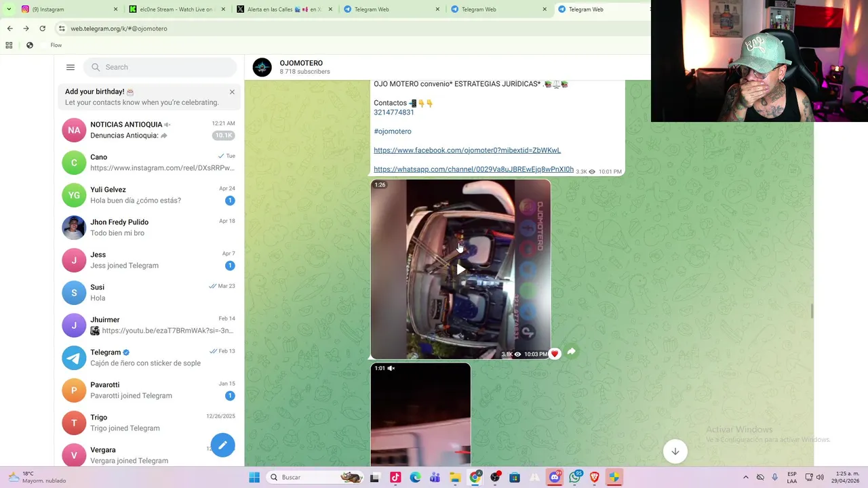Viewport: 868px width, 488px height.
Task: Forward the 1:26 video via share arrow
Action: (x=571, y=351)
